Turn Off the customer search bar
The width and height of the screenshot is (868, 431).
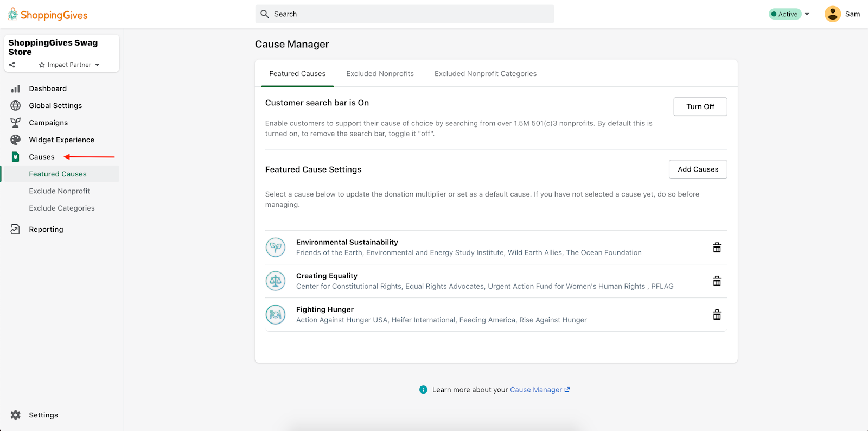[x=700, y=107]
